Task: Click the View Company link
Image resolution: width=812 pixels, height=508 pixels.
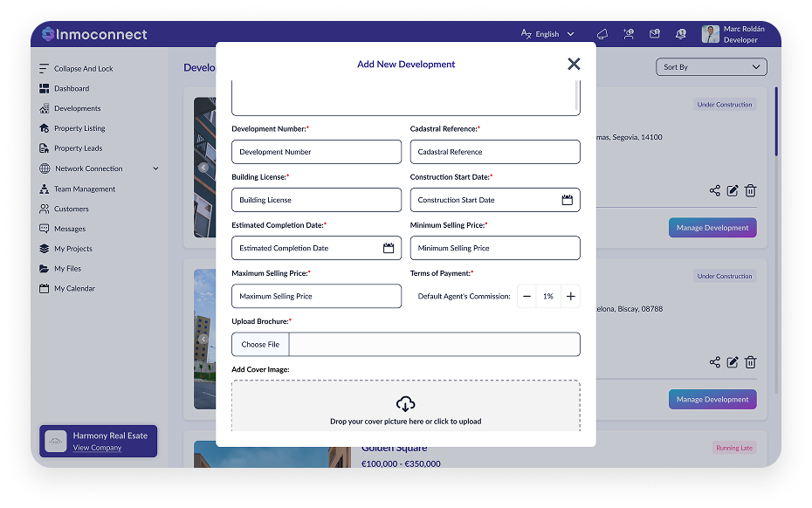Action: pyautogui.click(x=98, y=448)
